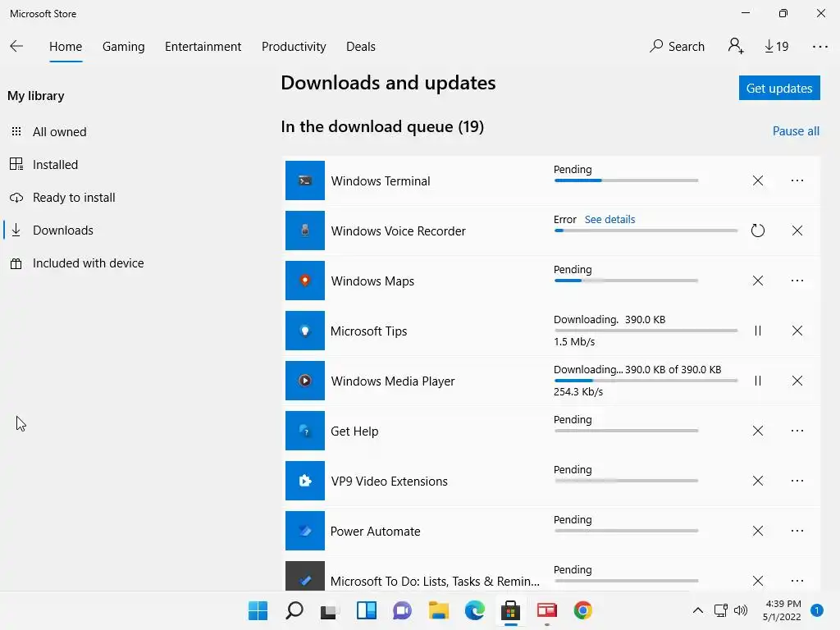Image resolution: width=840 pixels, height=630 pixels.
Task: Cancel the Microsoft Tips download
Action: point(797,331)
